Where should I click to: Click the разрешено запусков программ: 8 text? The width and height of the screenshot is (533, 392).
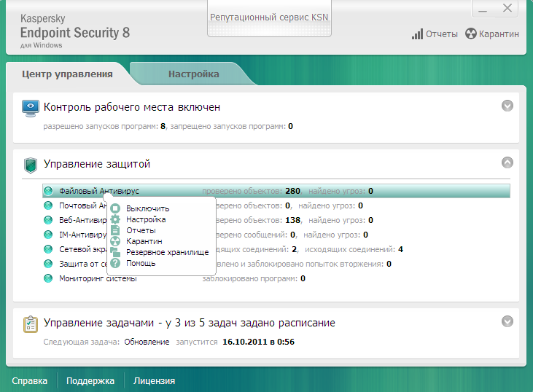(104, 126)
